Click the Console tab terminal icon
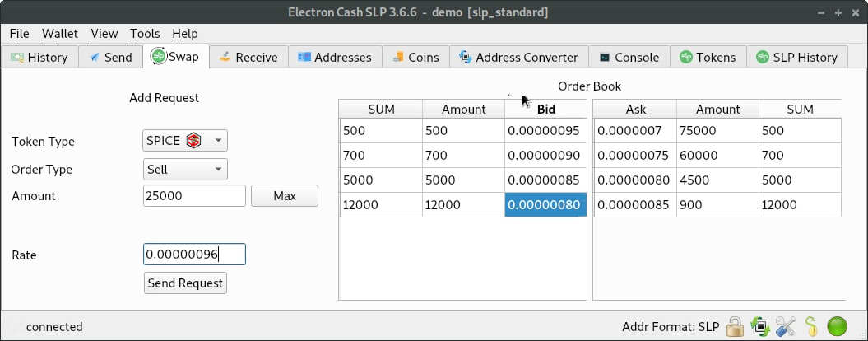The width and height of the screenshot is (868, 341). pos(605,57)
